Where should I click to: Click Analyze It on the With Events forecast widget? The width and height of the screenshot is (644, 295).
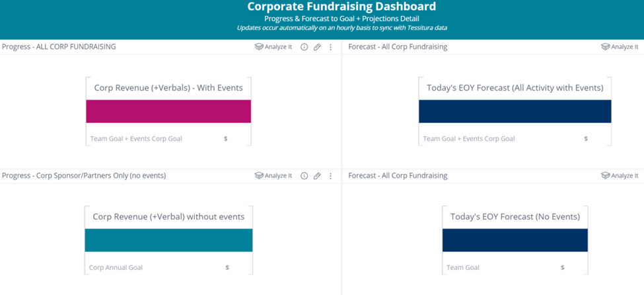(x=620, y=47)
